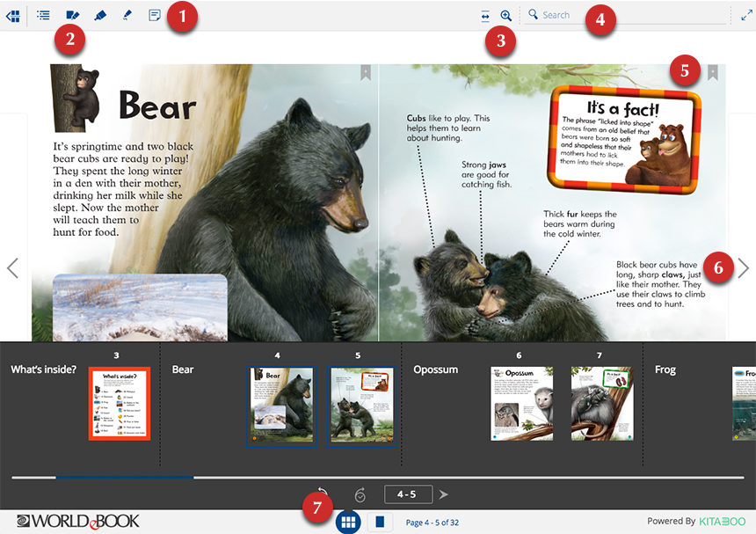Click the search magnifying glass icon
The height and width of the screenshot is (534, 756).
[x=533, y=14]
